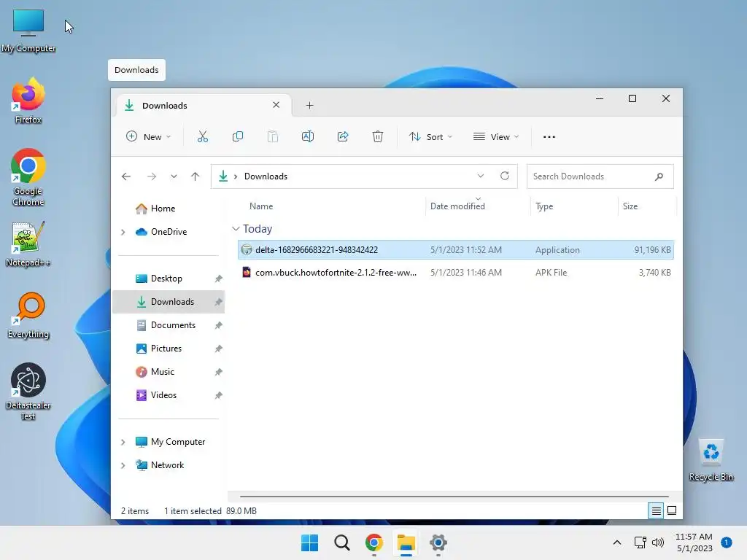The width and height of the screenshot is (747, 560).
Task: Expand OneDrive in navigation pane
Action: (123, 232)
